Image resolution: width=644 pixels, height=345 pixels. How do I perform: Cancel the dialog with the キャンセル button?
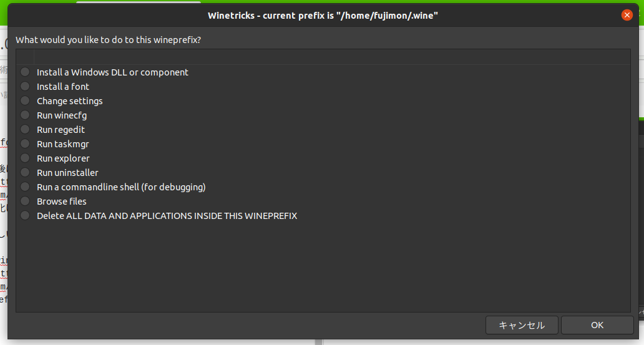click(522, 325)
